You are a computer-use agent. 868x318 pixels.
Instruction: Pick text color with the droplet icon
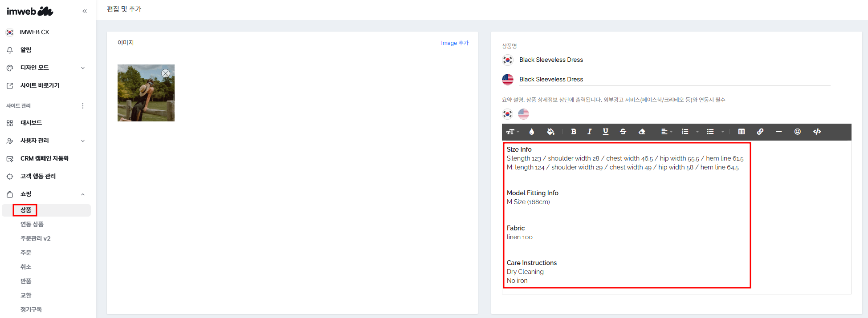click(531, 132)
